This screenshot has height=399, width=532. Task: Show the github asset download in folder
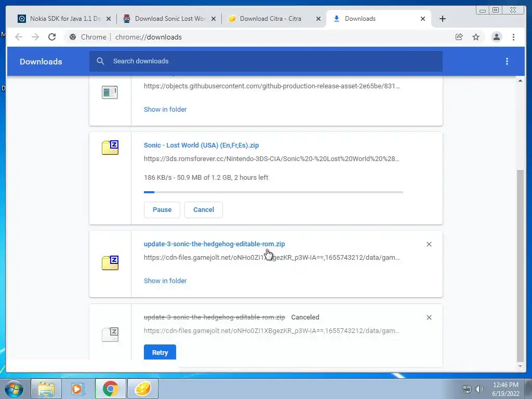click(x=165, y=109)
